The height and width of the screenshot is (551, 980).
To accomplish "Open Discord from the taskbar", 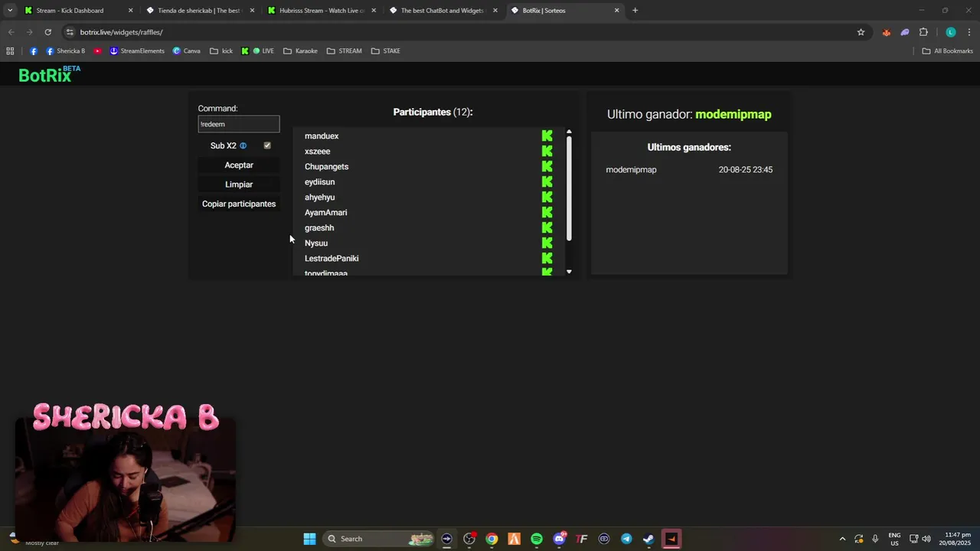I will (560, 539).
